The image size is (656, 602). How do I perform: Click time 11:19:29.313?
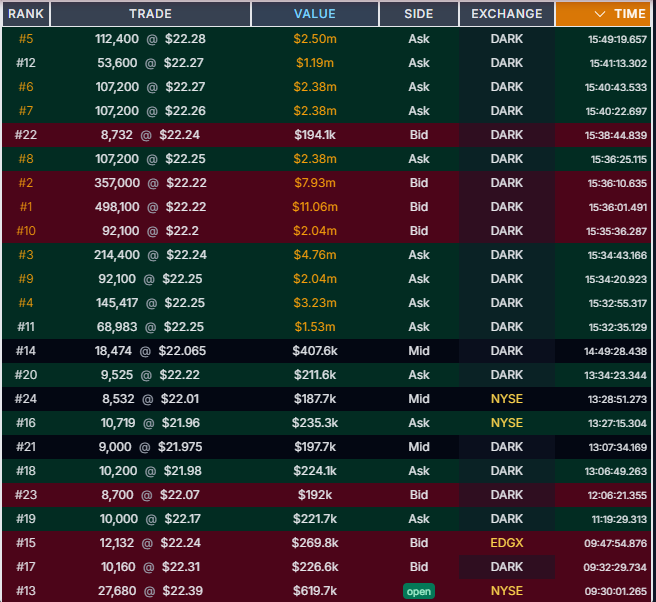(619, 519)
